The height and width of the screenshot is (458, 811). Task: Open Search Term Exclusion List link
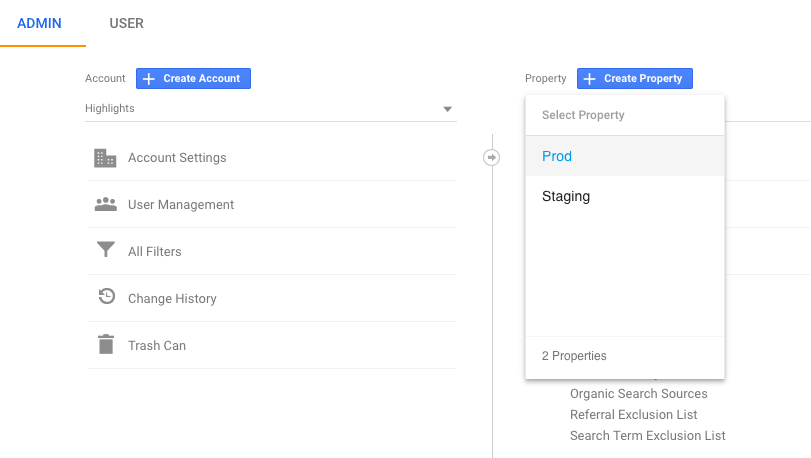tap(647, 436)
